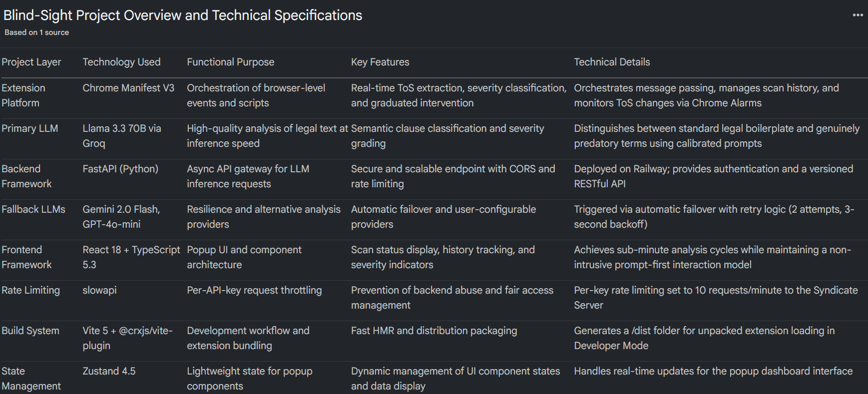Click the "React 18 + TypeScript 5.3" cell
The width and height of the screenshot is (868, 394).
point(131,257)
